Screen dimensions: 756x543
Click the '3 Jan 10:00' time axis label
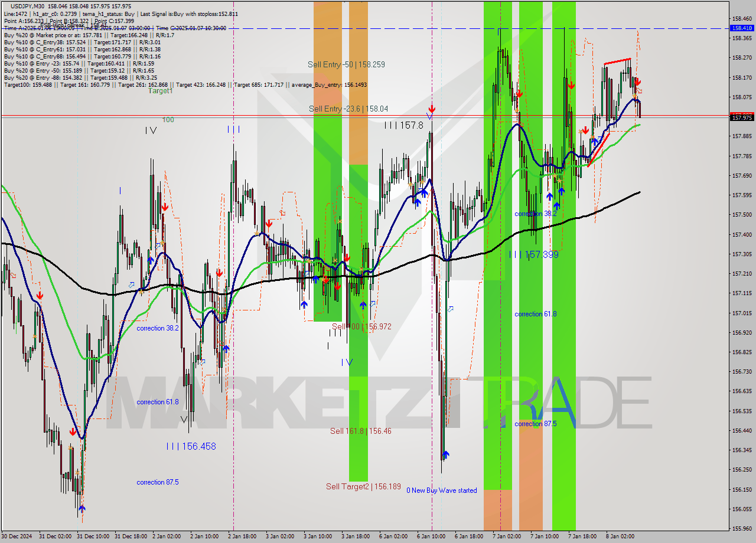point(318,537)
